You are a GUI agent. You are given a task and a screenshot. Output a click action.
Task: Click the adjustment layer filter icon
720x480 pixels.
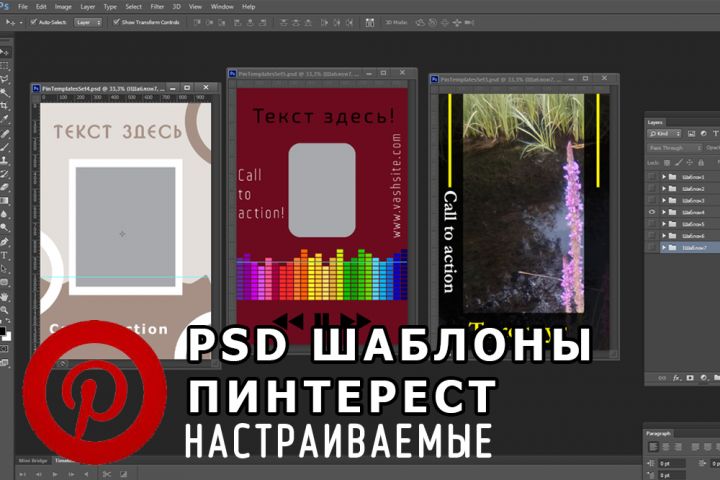[703, 134]
